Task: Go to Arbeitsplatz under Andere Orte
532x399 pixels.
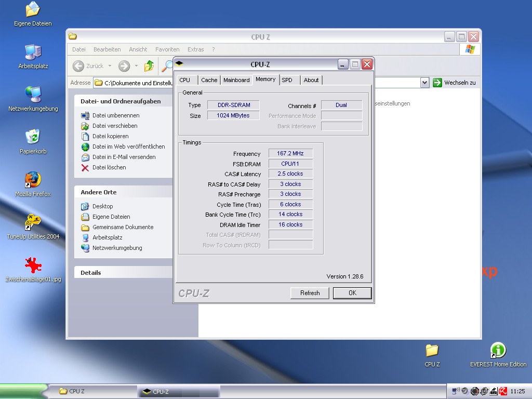Action: pyautogui.click(x=107, y=238)
